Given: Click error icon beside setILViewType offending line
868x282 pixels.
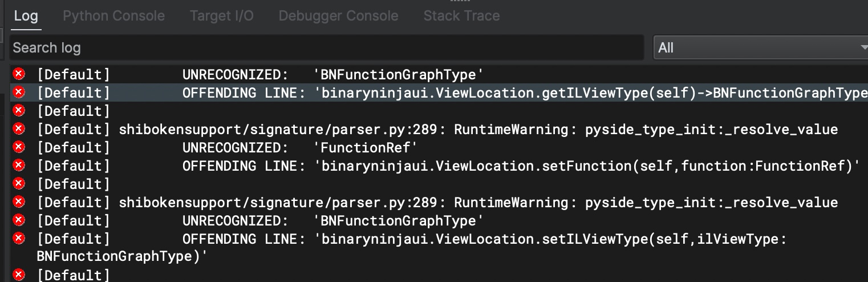Looking at the screenshot, I should [19, 239].
